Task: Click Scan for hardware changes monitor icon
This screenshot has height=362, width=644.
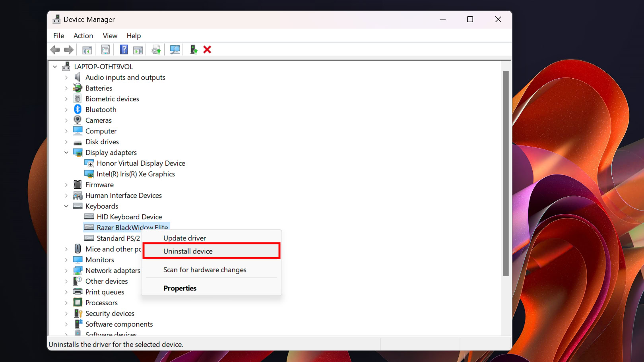Action: (175, 50)
